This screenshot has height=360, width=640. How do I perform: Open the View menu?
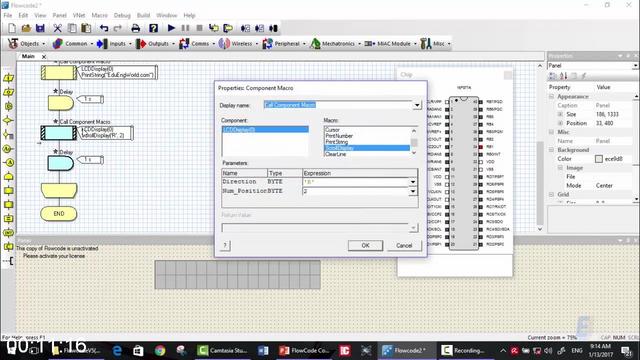[x=40, y=15]
